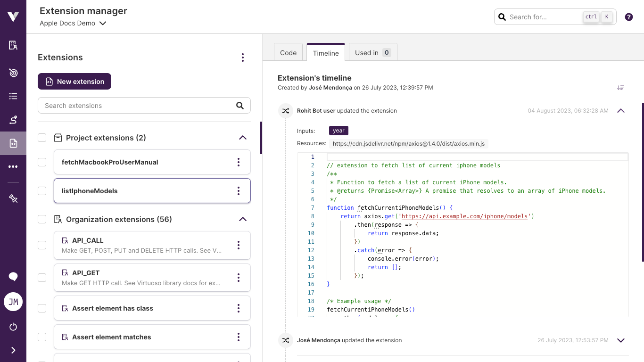Open the more options ellipsis in sidebar
This screenshot has height=362, width=644.
(x=13, y=167)
